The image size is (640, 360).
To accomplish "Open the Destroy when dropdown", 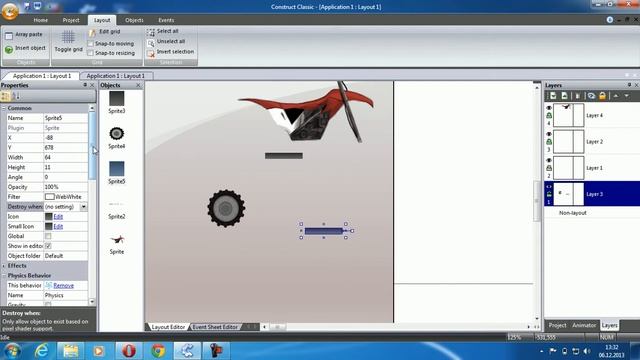I will 83,207.
